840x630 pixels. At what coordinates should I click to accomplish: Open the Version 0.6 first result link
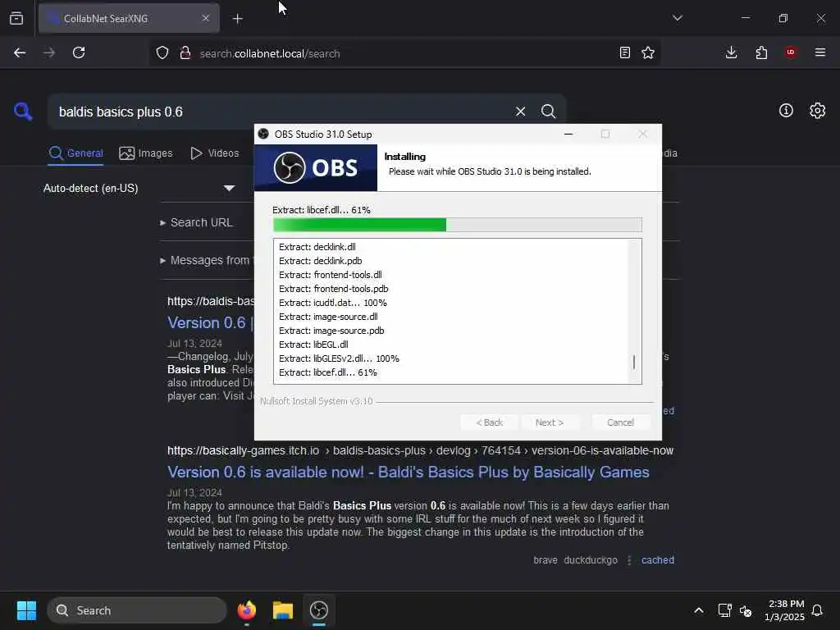tap(209, 322)
